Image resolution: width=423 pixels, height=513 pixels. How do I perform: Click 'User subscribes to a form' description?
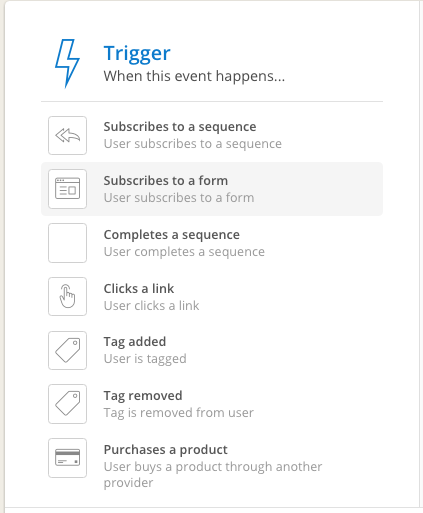click(x=179, y=198)
